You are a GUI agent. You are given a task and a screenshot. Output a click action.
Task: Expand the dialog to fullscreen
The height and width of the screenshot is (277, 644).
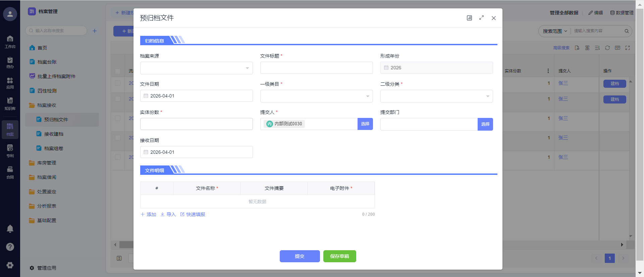pyautogui.click(x=481, y=18)
